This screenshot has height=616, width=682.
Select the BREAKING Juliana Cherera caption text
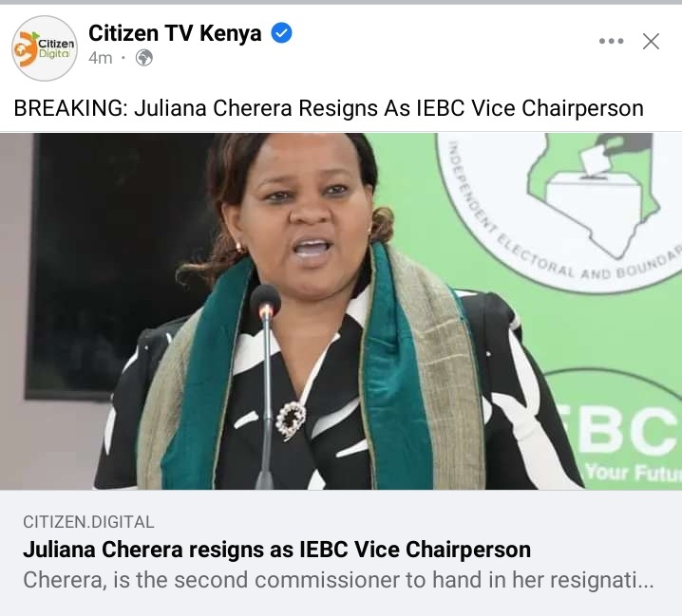(329, 108)
